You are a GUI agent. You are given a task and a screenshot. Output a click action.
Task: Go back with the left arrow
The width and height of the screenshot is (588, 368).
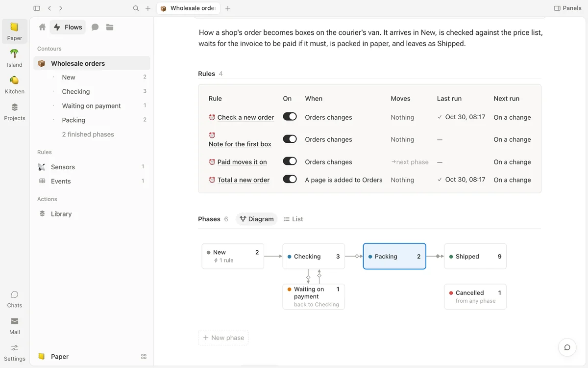coord(49,8)
